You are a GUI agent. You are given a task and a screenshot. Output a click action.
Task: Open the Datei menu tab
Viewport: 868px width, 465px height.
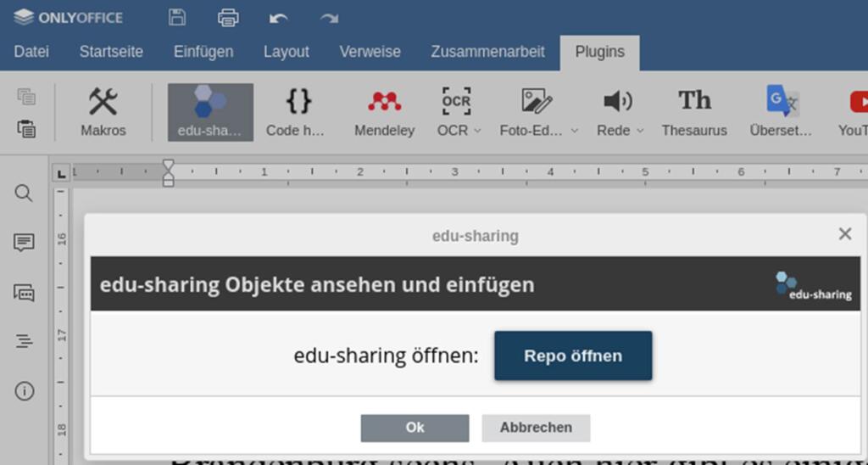click(31, 52)
